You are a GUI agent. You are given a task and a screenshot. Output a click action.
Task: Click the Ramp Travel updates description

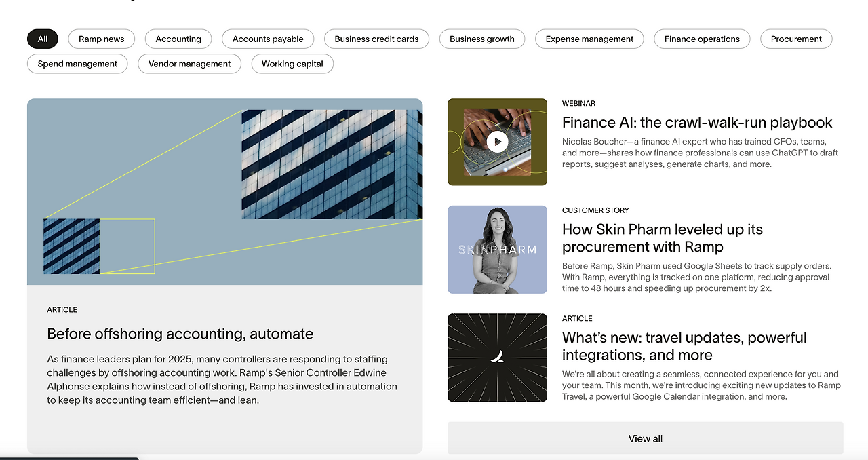[x=701, y=385]
